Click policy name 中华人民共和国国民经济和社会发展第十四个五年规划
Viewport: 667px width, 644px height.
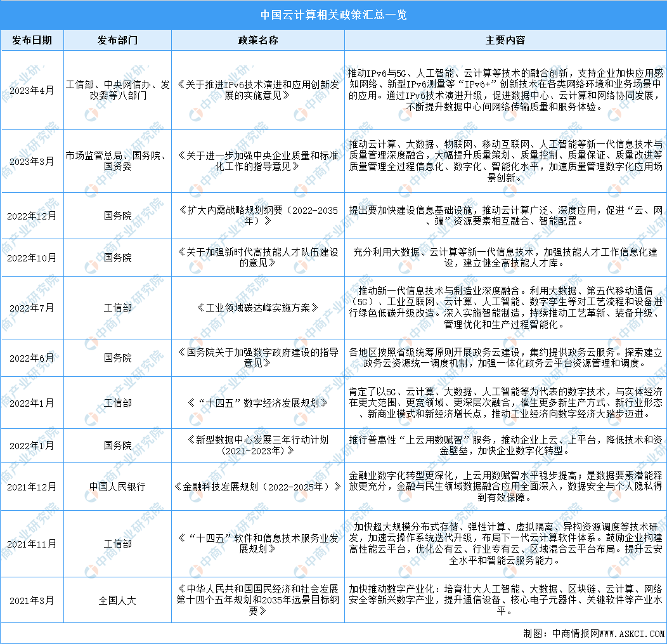pyautogui.click(x=258, y=600)
